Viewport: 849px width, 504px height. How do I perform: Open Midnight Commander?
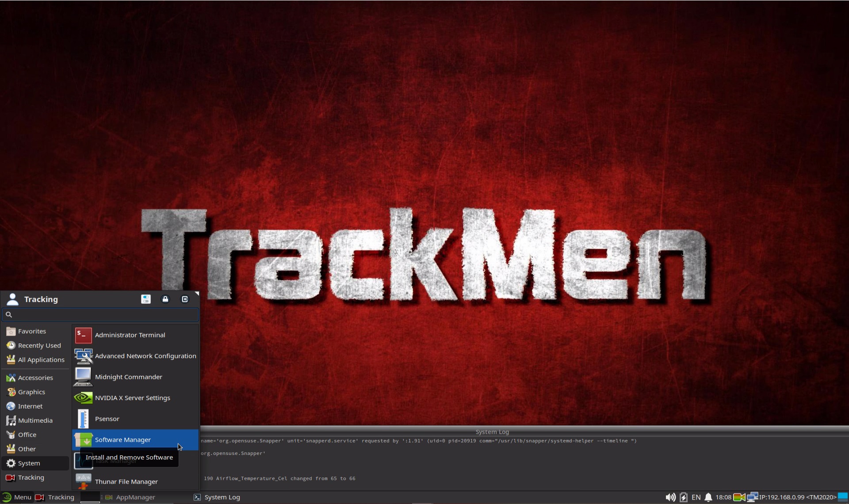coord(128,377)
